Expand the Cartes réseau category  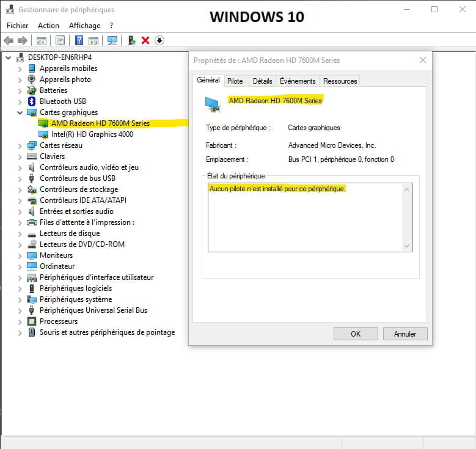coord(20,145)
